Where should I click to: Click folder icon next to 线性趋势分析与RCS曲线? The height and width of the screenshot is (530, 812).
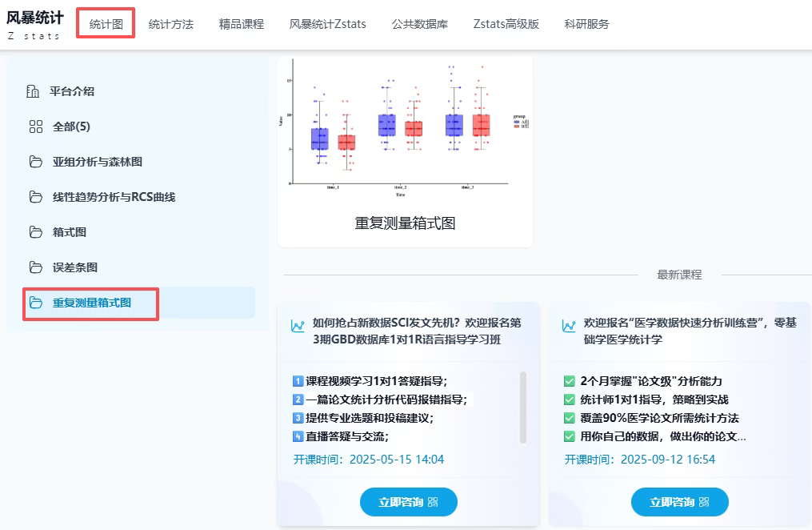pyautogui.click(x=35, y=197)
